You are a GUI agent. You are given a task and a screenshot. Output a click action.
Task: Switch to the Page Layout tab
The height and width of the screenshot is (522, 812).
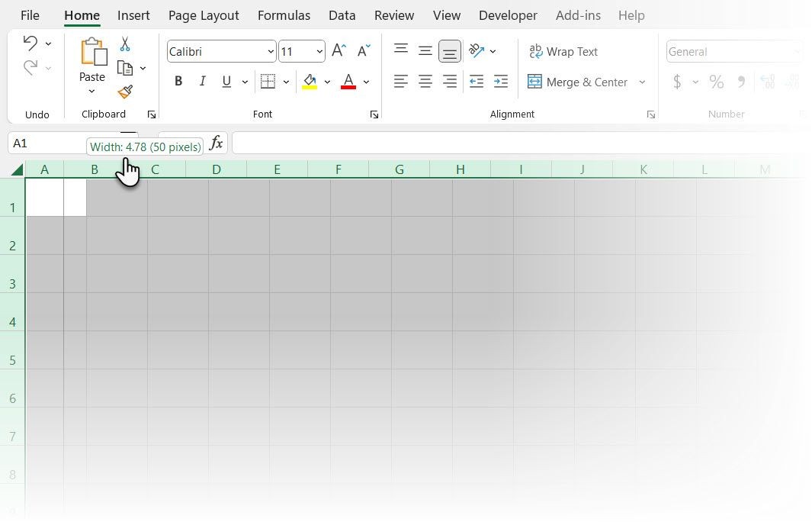[204, 15]
